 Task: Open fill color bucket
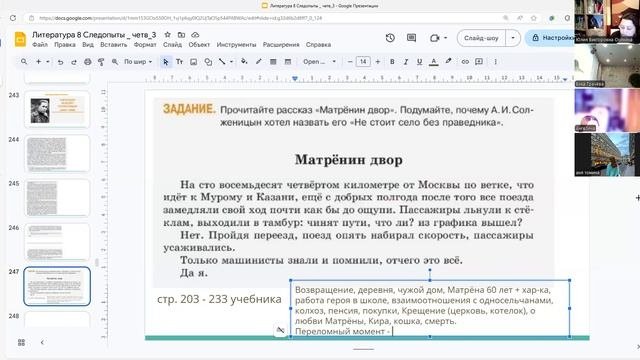click(244, 62)
